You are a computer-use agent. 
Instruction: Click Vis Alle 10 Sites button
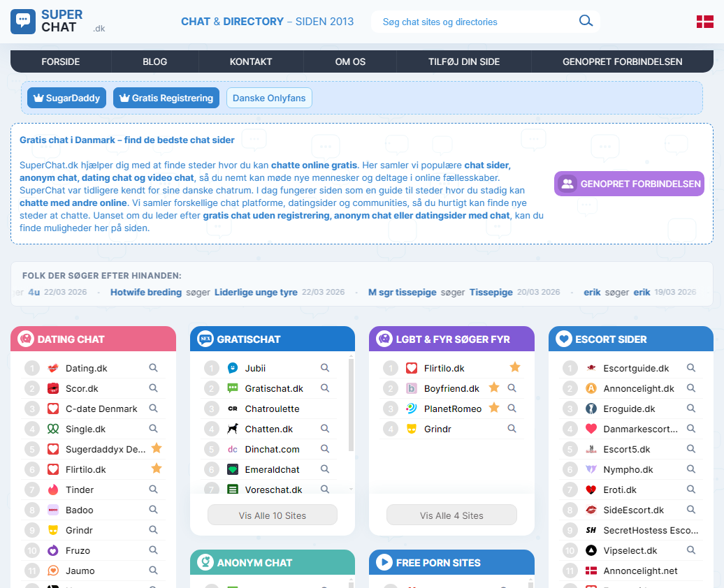pos(273,515)
